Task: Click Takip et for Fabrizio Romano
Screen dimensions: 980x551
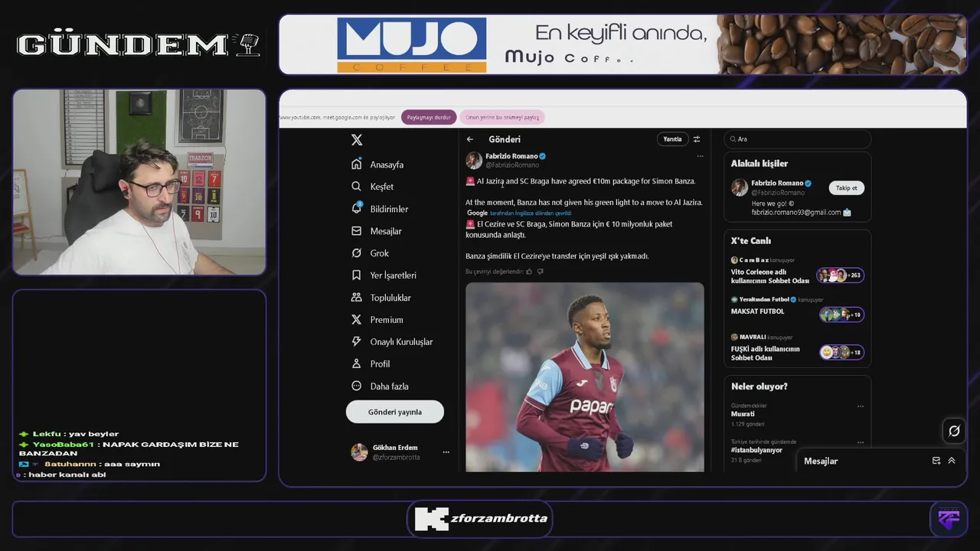Action: [x=846, y=187]
